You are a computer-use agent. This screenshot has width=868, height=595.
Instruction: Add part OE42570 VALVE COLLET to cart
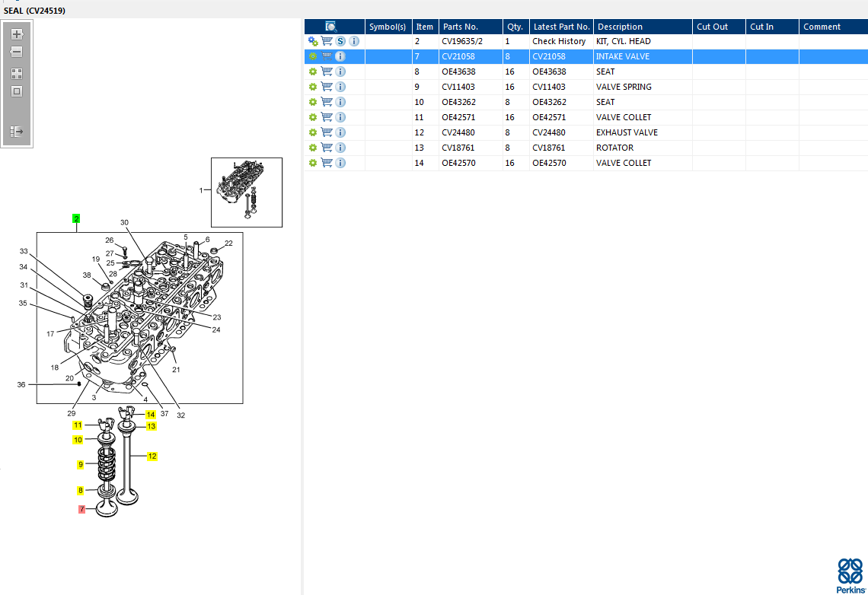[x=327, y=163]
